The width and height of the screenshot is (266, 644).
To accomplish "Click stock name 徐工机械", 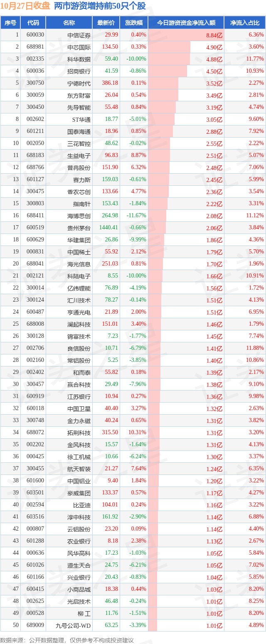I will pos(79,457).
